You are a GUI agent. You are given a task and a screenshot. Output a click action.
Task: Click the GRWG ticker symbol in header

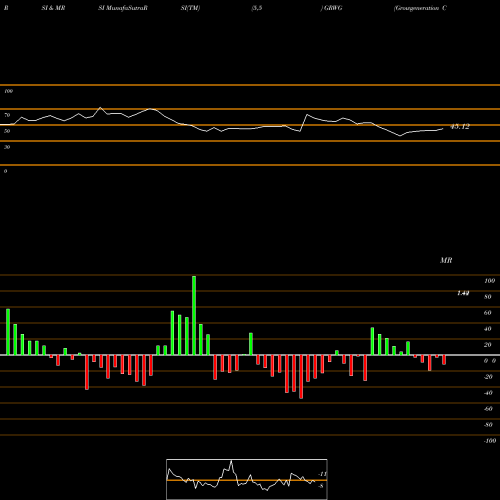[x=333, y=8]
